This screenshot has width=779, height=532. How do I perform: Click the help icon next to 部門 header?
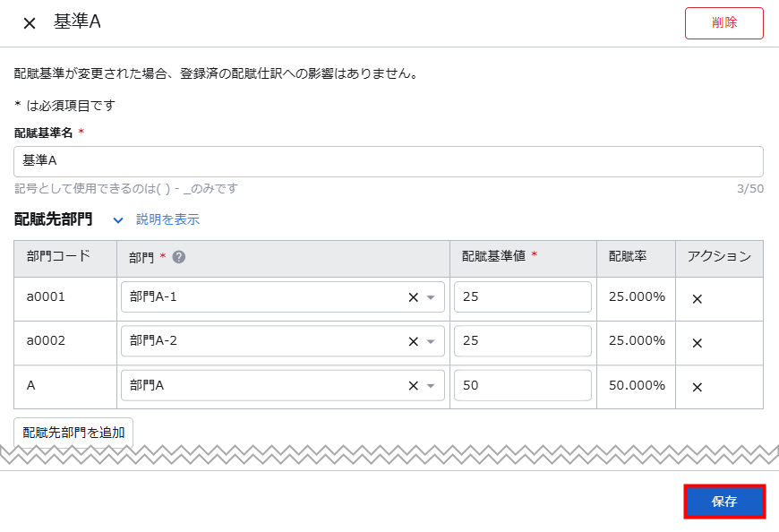(179, 257)
